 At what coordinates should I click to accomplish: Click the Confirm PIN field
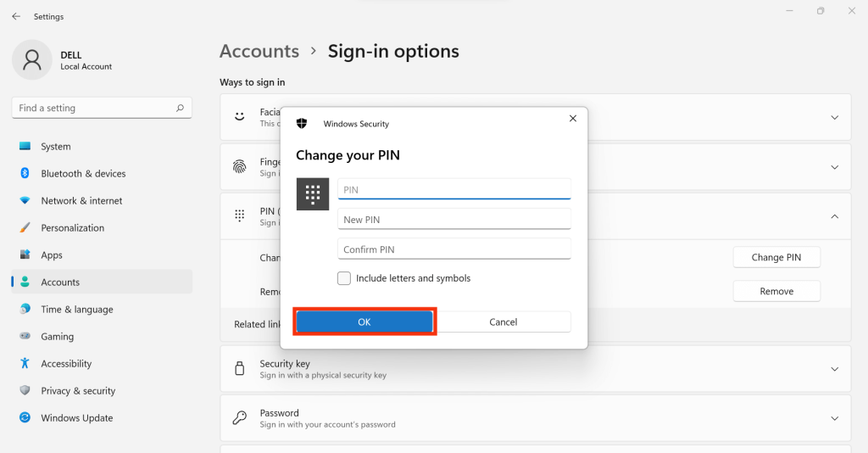click(x=454, y=249)
